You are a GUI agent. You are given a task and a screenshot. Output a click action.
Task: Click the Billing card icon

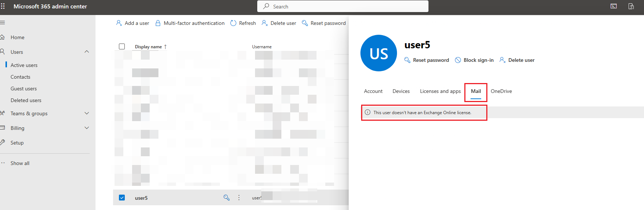point(3,128)
